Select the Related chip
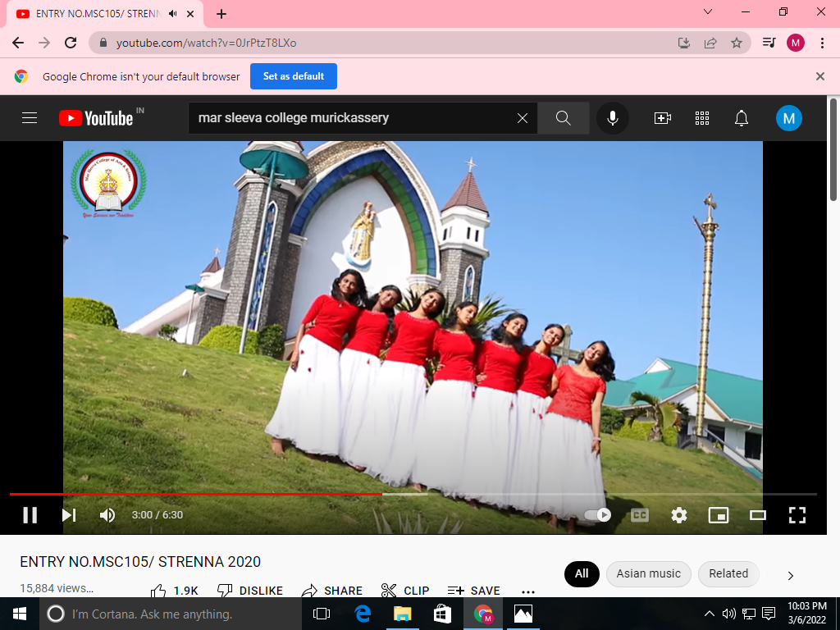This screenshot has width=840, height=630. [x=728, y=574]
